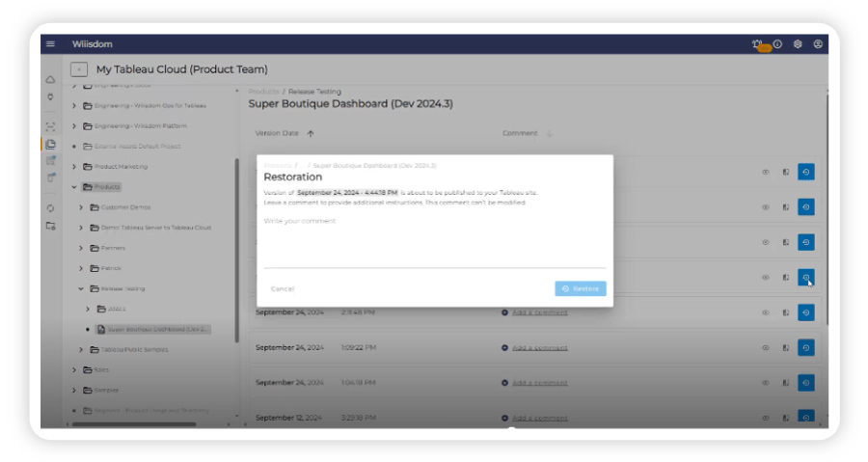Select External Assets Default Project in tree
Image resolution: width=868 pixels, height=462 pixels.
pos(137,147)
